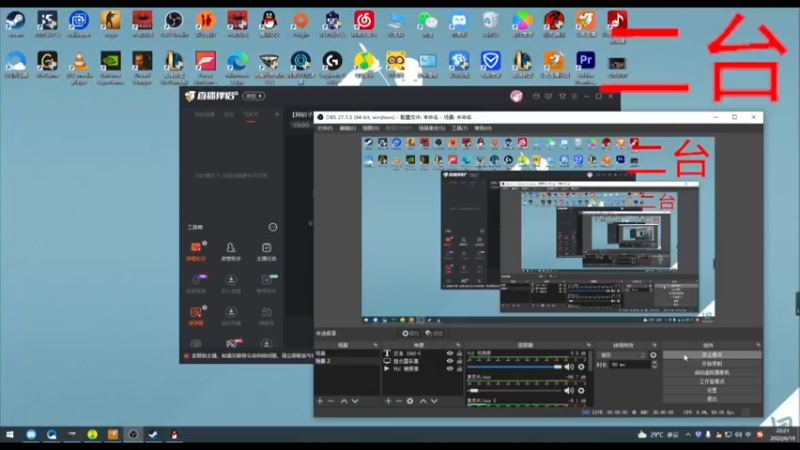Viewport: 800px width, 450px height.
Task: Toggle visibility of Text (GDI+) source
Action: tap(449, 353)
